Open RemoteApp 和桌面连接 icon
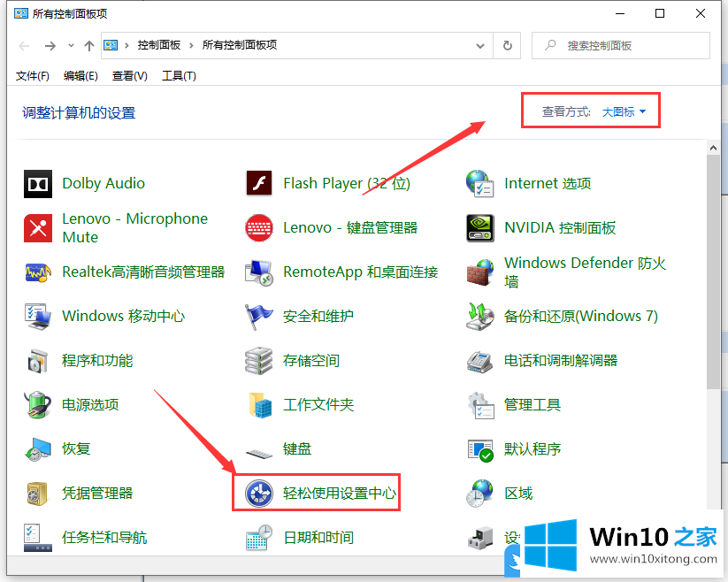The image size is (728, 582). click(259, 272)
